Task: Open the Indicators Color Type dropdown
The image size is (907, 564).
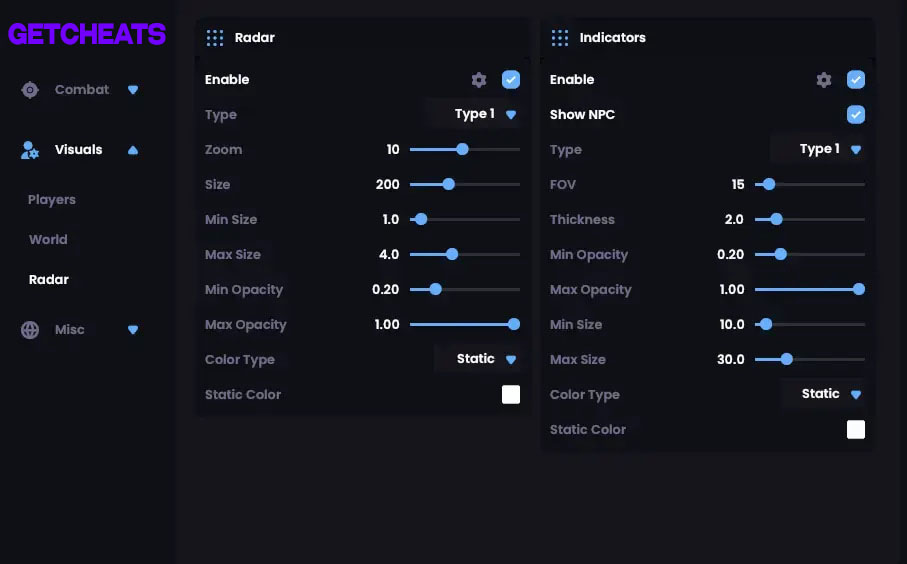Action: coord(823,394)
